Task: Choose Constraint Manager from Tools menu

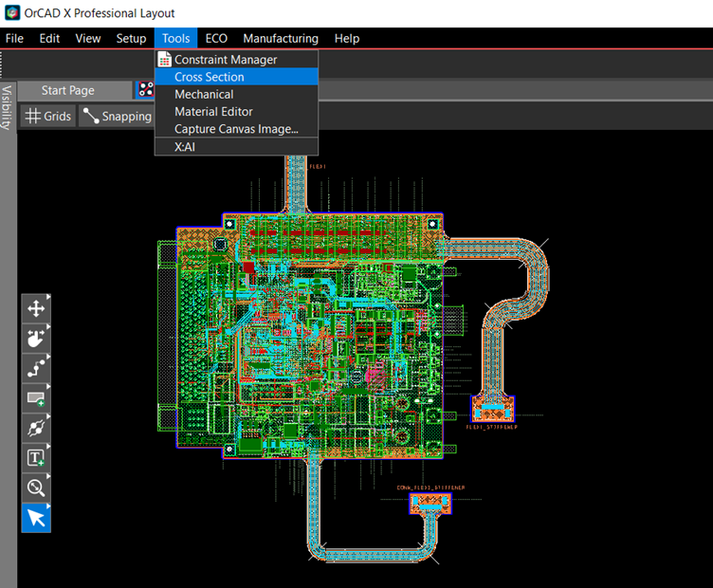Action: 236,60
